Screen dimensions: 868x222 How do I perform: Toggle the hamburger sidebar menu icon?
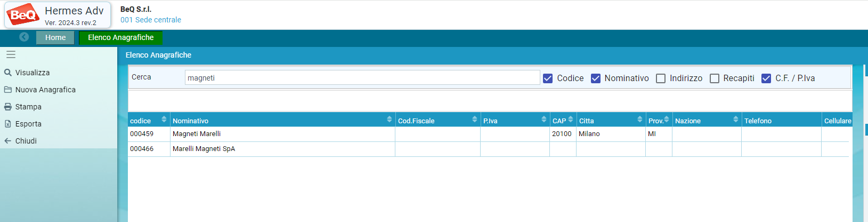[x=11, y=54]
